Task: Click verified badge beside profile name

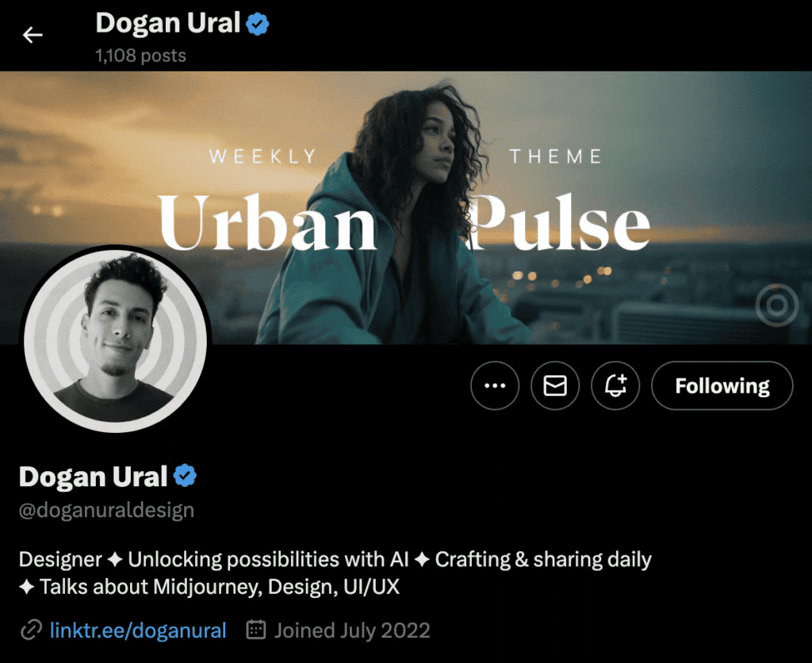Action: tap(185, 476)
